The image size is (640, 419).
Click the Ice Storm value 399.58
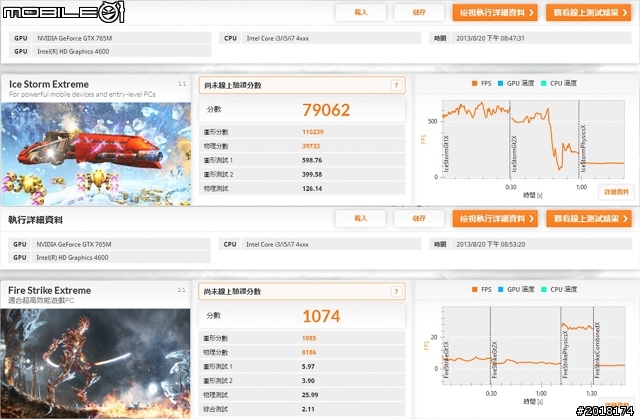[x=312, y=174]
